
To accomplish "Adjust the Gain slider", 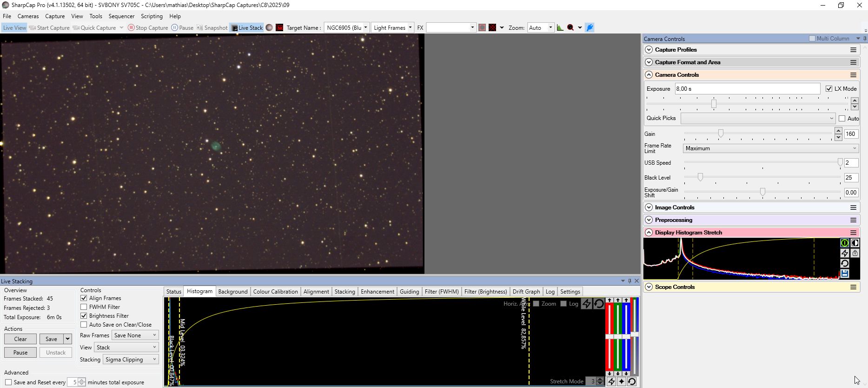I will [721, 134].
